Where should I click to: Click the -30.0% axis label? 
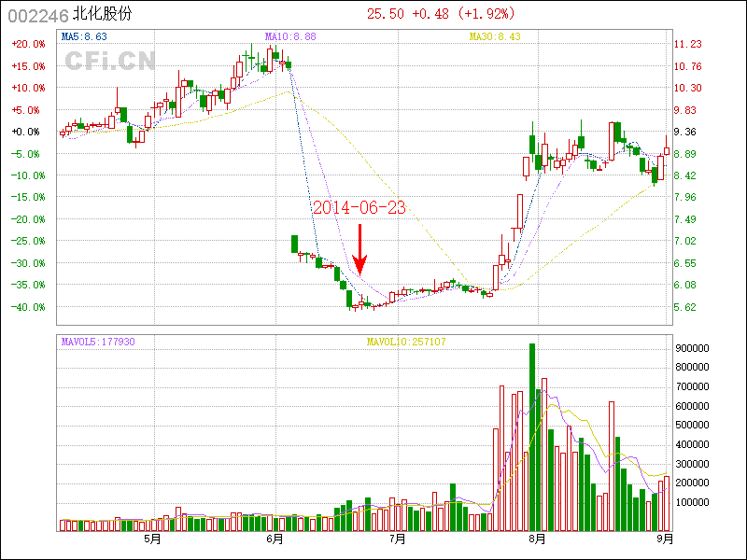(29, 263)
